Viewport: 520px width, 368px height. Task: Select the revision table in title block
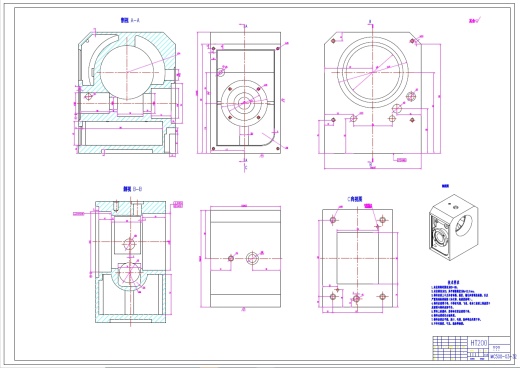(x=451, y=348)
